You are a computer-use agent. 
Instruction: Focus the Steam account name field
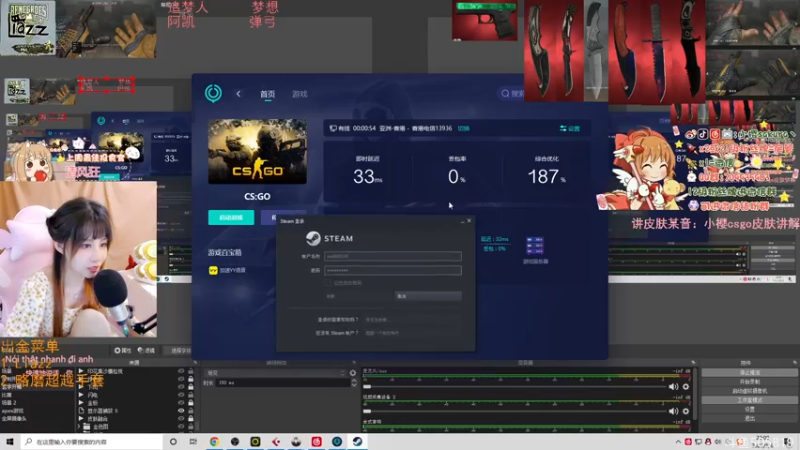pos(393,256)
